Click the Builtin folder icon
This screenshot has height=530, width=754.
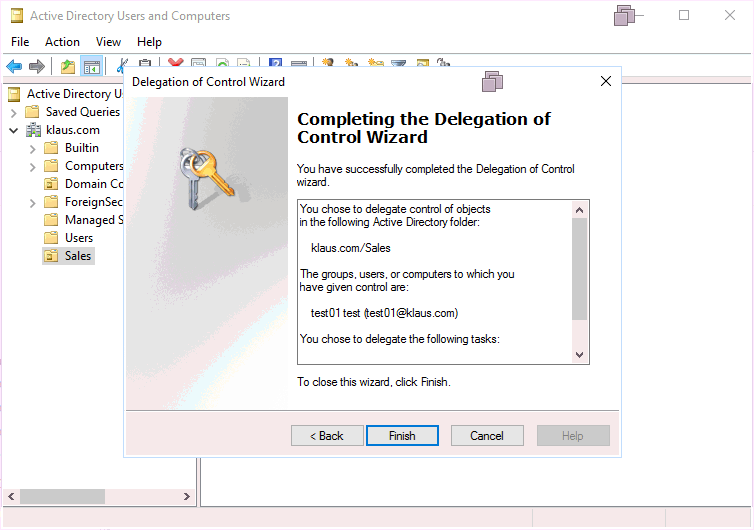point(51,148)
